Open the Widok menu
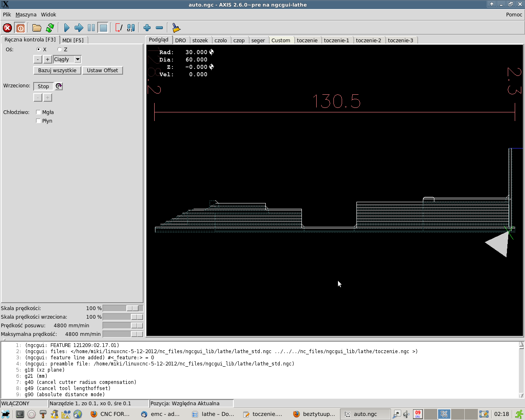The width and height of the screenshot is (525, 420). 48,14
